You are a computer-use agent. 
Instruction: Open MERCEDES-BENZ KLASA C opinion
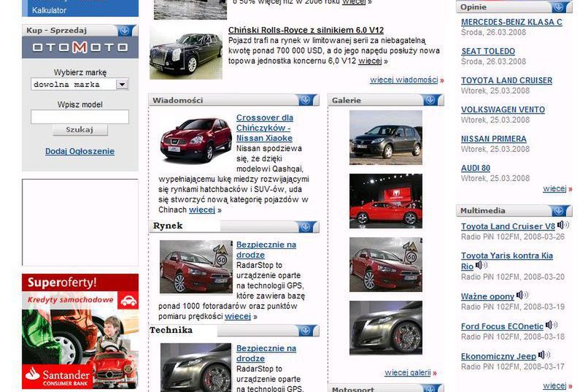[511, 22]
